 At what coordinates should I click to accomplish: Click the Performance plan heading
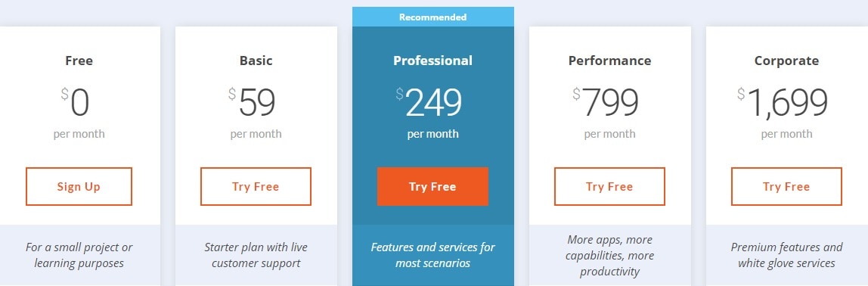(609, 61)
